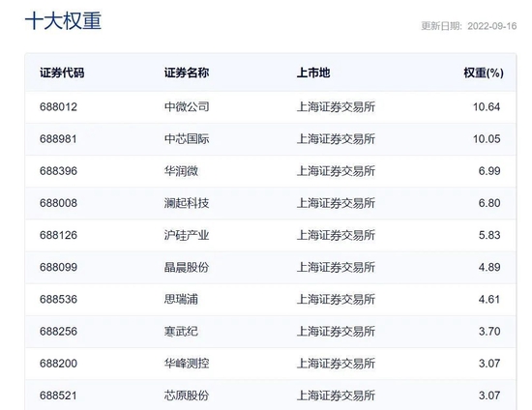Click the 3.07 weight for 芯原股份
This screenshot has width=532, height=410.
489,395
